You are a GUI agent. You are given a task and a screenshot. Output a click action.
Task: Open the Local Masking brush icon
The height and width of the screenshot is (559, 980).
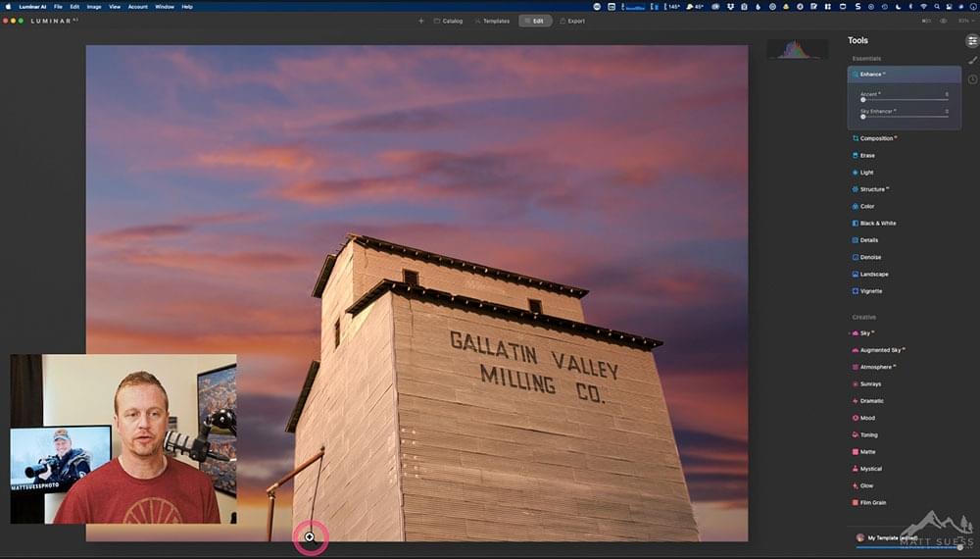point(971,61)
